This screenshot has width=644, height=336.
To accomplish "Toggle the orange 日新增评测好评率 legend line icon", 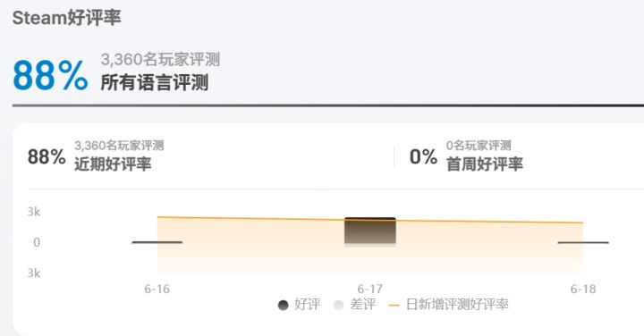I will pos(394,306).
